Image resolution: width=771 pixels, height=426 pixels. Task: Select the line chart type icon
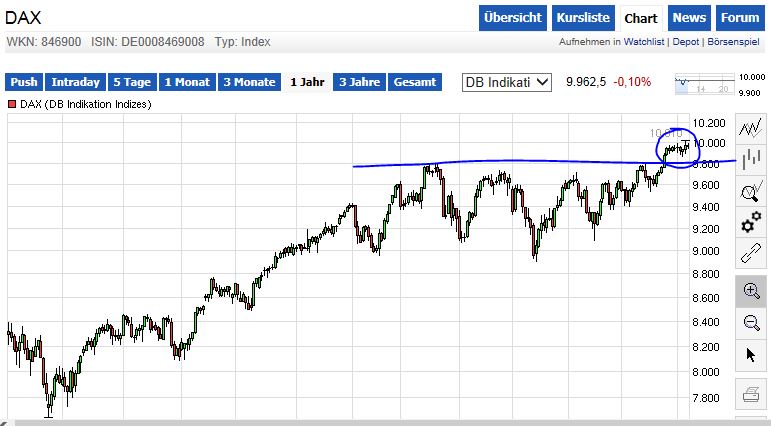point(750,128)
